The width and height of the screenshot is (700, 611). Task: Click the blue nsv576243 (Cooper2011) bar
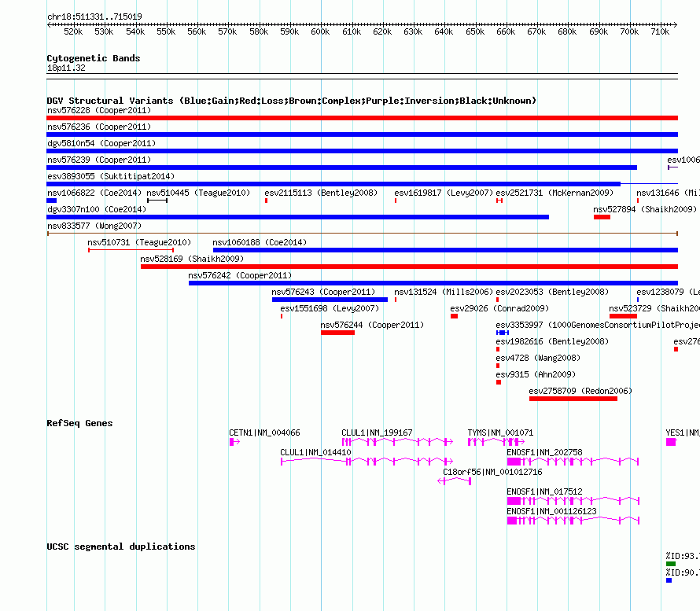click(x=330, y=300)
